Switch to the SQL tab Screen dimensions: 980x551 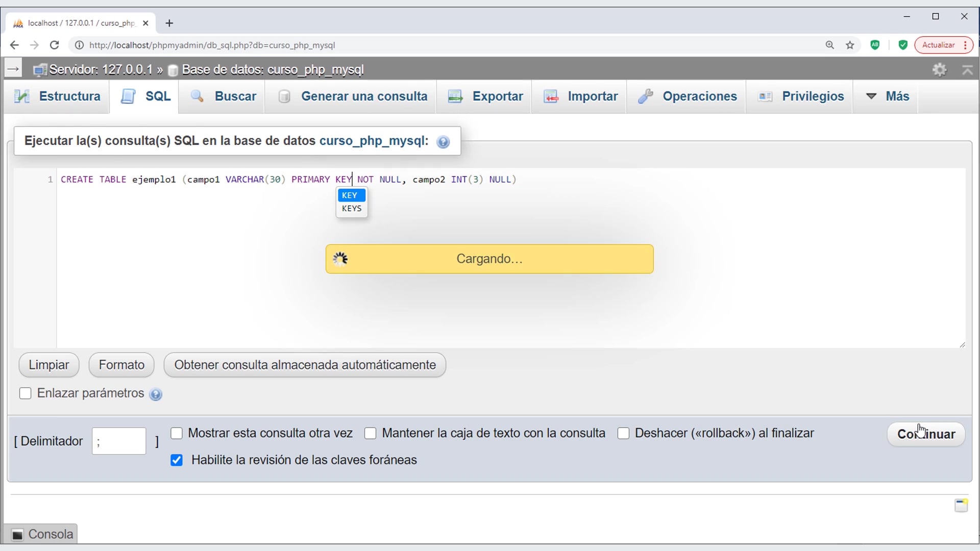tap(145, 96)
